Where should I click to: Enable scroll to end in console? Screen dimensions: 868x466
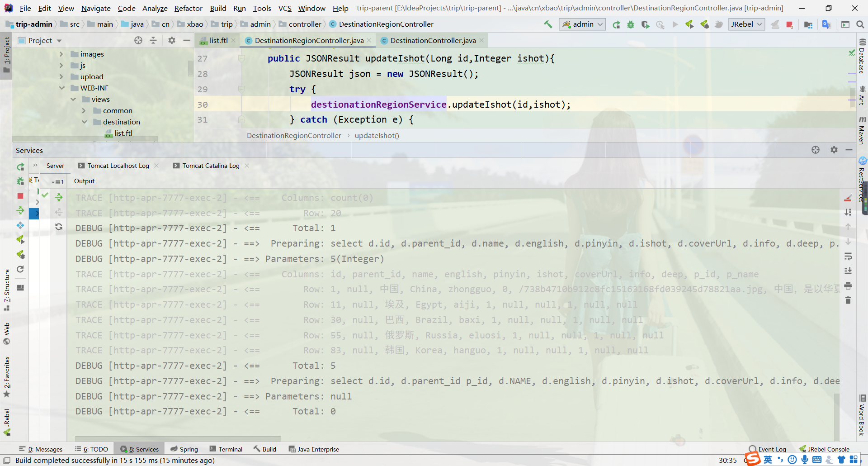click(849, 271)
